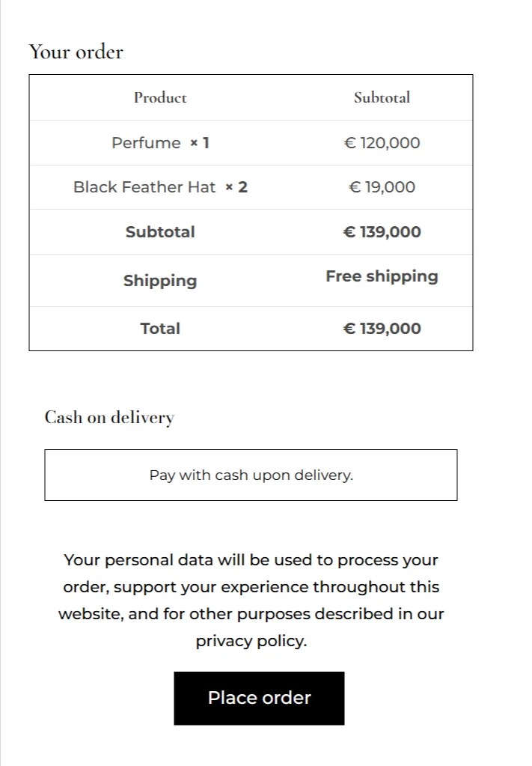Image resolution: width=532 pixels, height=766 pixels.
Task: Click the personal data notice paragraph
Action: pyautogui.click(x=251, y=587)
